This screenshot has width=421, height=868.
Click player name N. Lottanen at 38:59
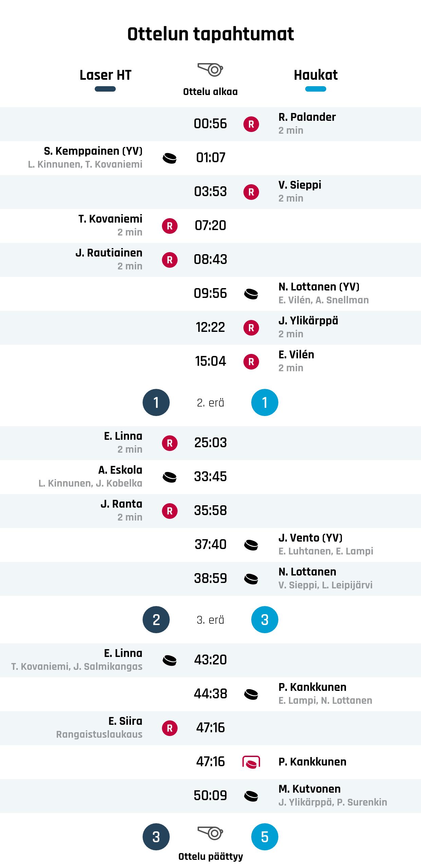307,572
